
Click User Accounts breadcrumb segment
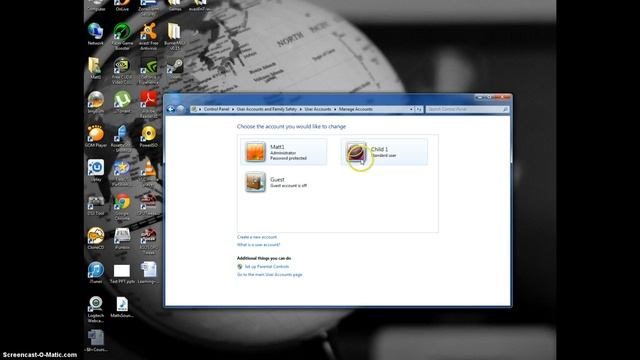[x=318, y=109]
